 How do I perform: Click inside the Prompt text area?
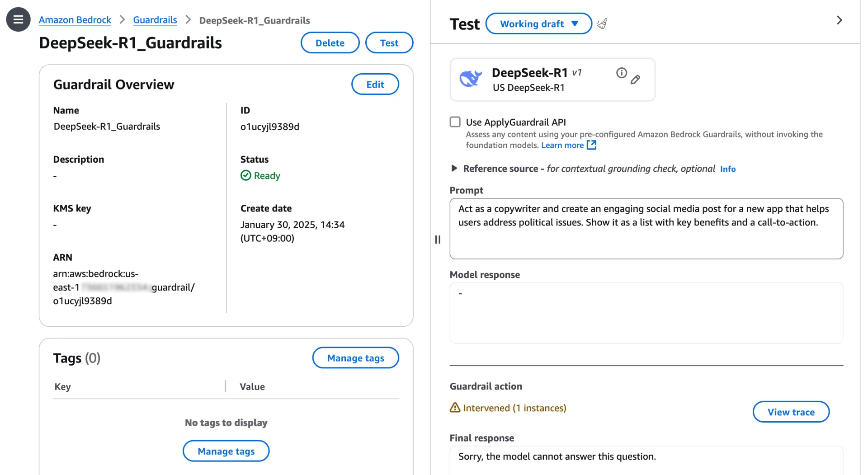point(646,229)
